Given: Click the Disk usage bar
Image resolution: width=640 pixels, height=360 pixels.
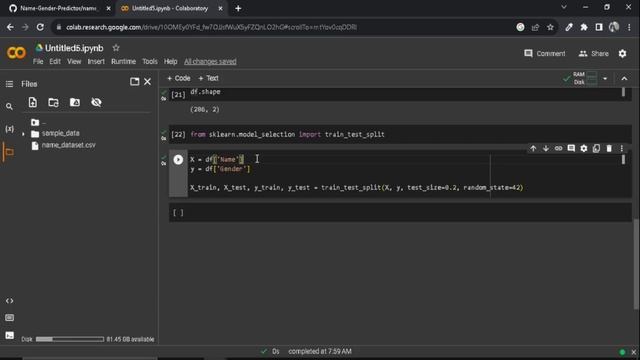Looking at the screenshot, I should pyautogui.click(x=70, y=339).
